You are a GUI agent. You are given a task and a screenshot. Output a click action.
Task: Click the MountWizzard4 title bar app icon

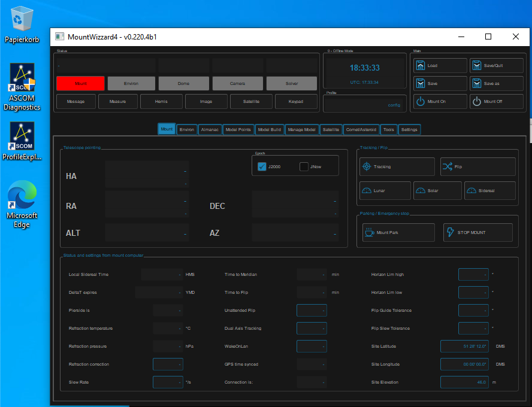[60, 37]
